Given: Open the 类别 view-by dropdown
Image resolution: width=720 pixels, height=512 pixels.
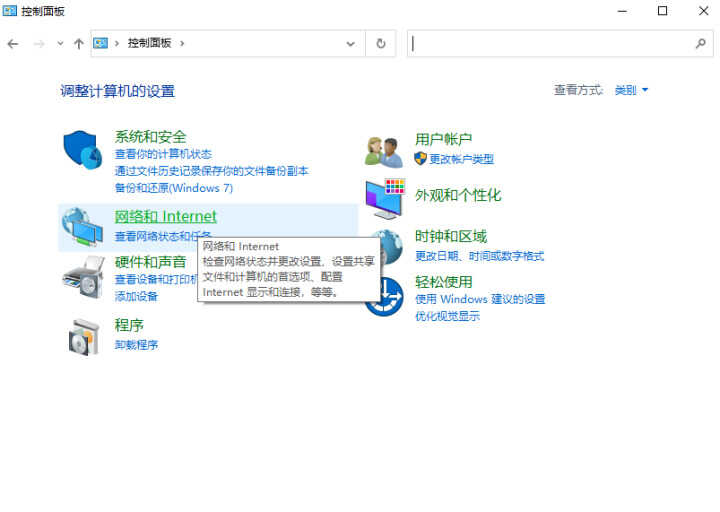Looking at the screenshot, I should (x=631, y=90).
